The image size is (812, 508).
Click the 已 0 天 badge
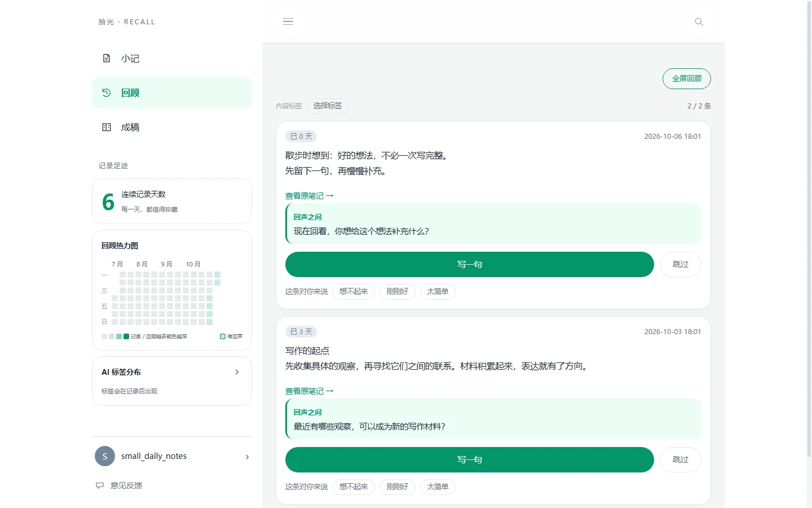(301, 136)
